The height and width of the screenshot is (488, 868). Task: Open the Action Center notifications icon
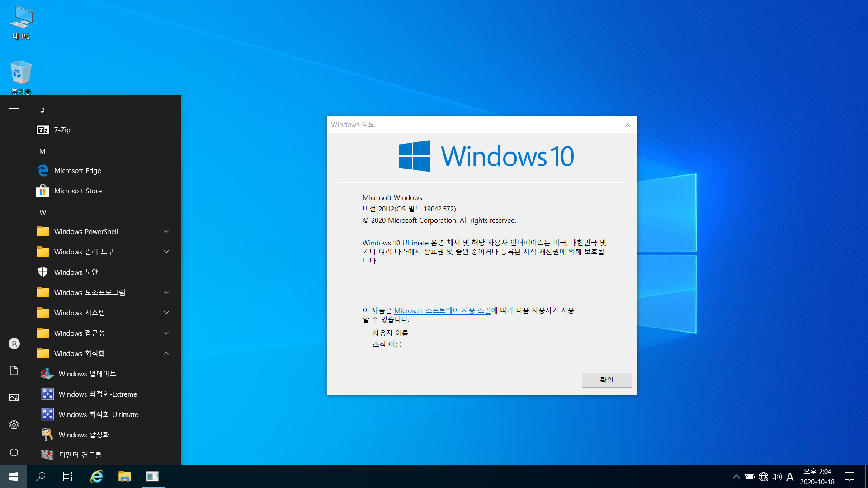coord(849,477)
